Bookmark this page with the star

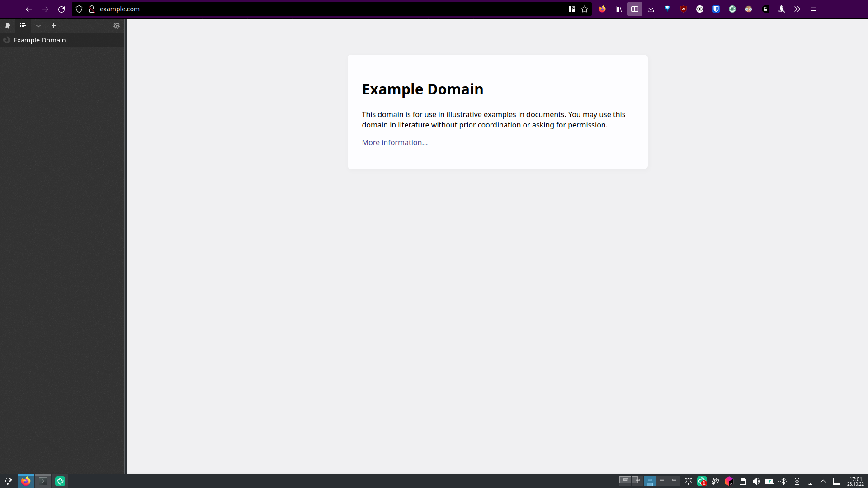[585, 9]
